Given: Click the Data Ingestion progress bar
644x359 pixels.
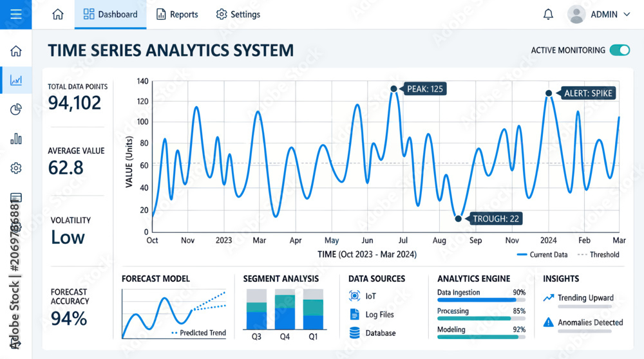Looking at the screenshot, I should click(x=481, y=300).
